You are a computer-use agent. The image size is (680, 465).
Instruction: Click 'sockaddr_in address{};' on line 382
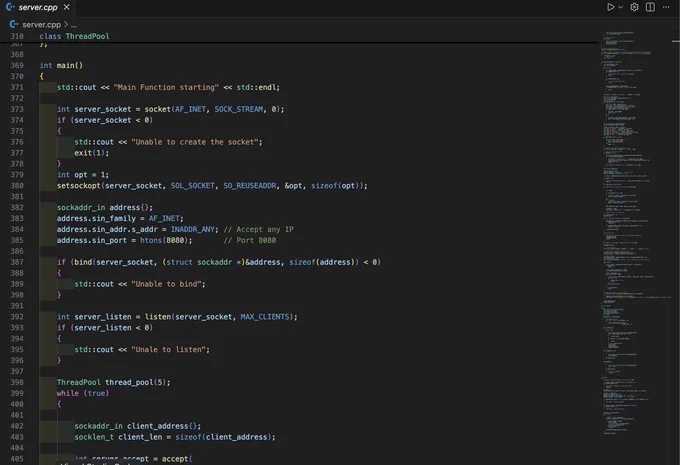pos(105,207)
